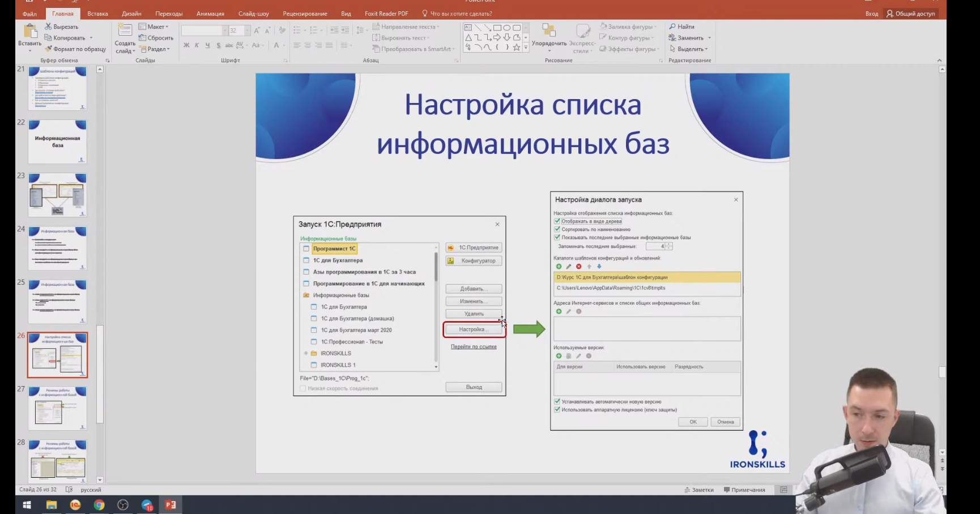The width and height of the screenshot is (980, 514).
Task: Open font size combo box
Action: pyautogui.click(x=239, y=30)
